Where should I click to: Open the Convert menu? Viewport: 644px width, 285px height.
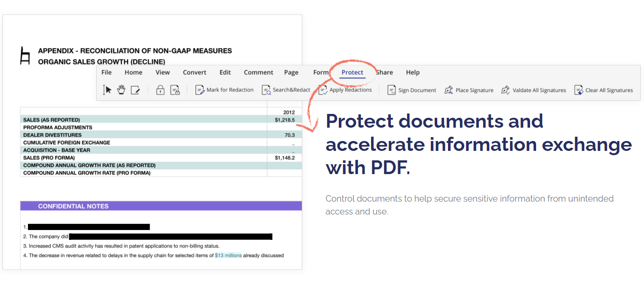click(194, 72)
